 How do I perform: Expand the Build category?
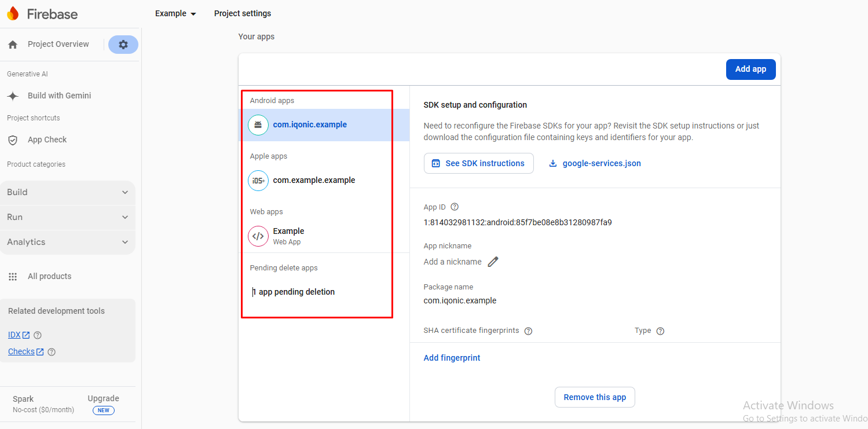(x=68, y=192)
